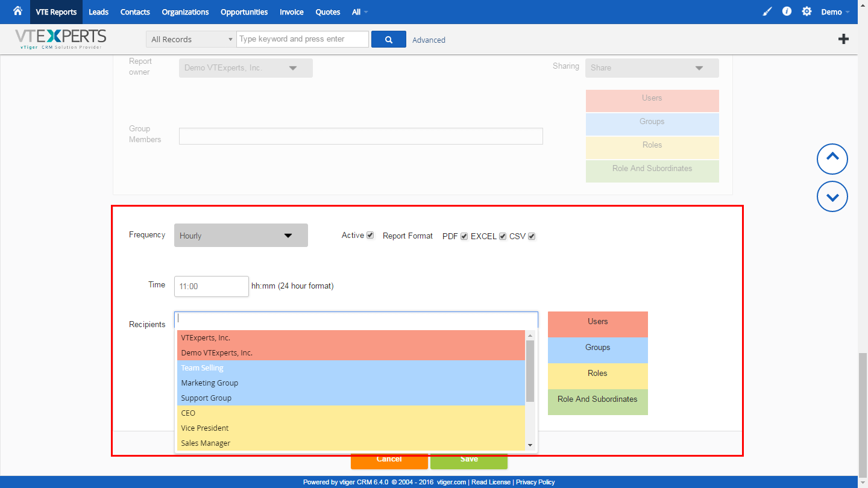The height and width of the screenshot is (488, 868).
Task: Select the green Role And Subordinates recipient swatch
Action: pos(598,402)
